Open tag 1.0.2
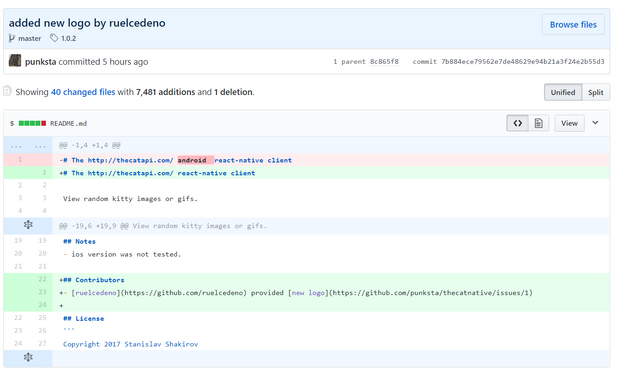 point(69,38)
